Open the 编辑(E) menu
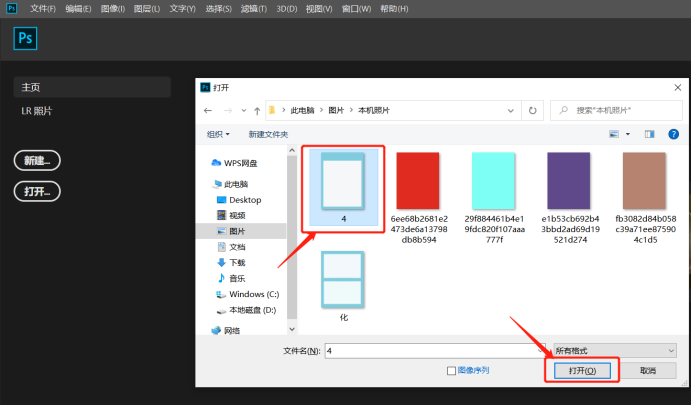The height and width of the screenshot is (406, 692). pos(78,8)
